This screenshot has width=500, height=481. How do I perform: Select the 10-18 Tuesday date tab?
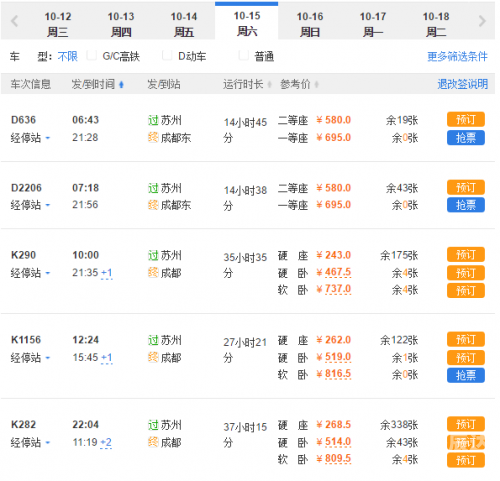point(436,24)
